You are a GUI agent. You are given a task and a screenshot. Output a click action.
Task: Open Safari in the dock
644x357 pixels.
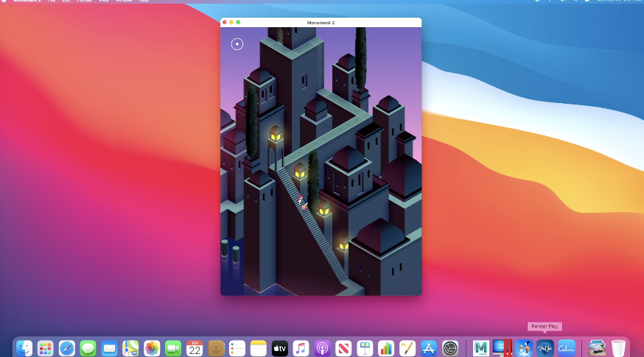66,348
